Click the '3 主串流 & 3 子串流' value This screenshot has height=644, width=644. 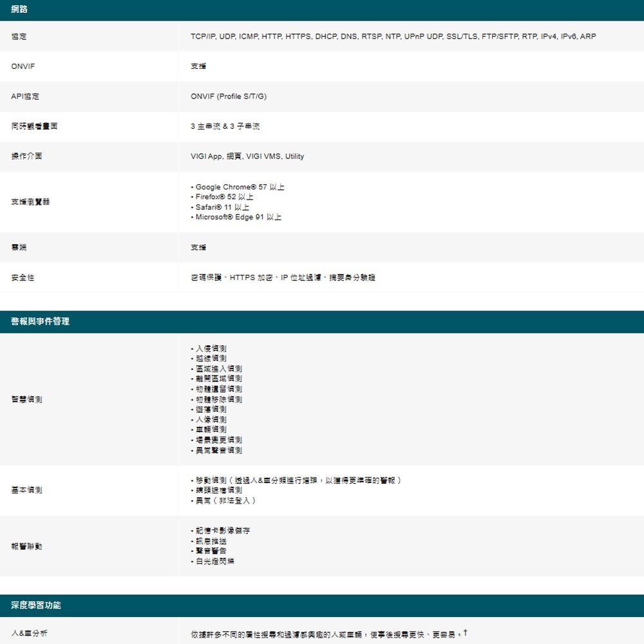pos(225,126)
